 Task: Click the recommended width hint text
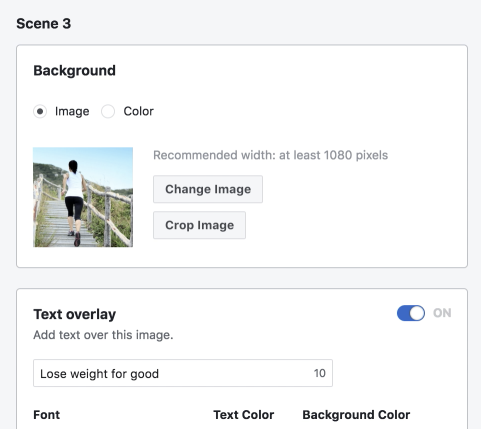pyautogui.click(x=270, y=155)
